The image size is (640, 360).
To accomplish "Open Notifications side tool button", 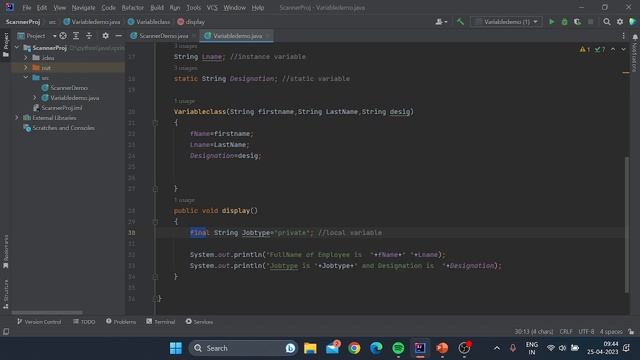I will coord(635,53).
